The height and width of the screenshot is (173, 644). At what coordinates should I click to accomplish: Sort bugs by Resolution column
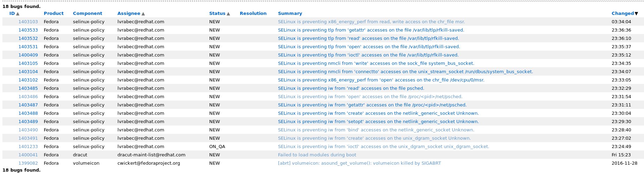pos(253,13)
